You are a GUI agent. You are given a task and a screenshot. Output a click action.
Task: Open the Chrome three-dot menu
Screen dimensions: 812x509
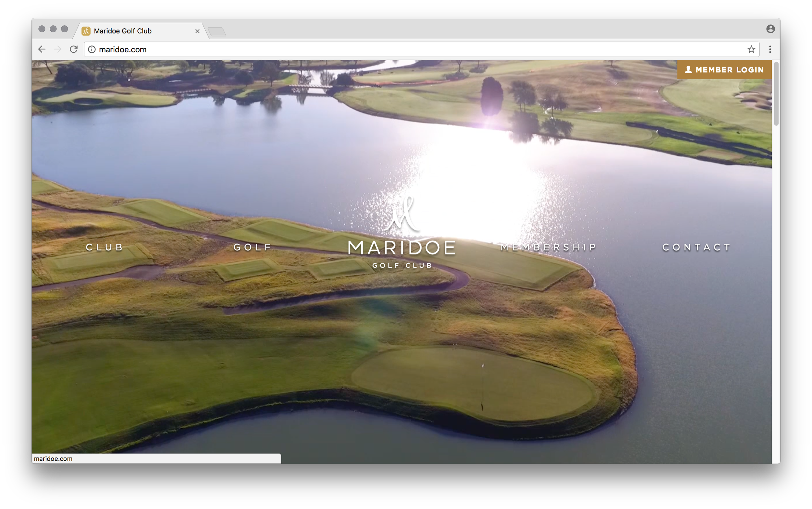point(770,49)
